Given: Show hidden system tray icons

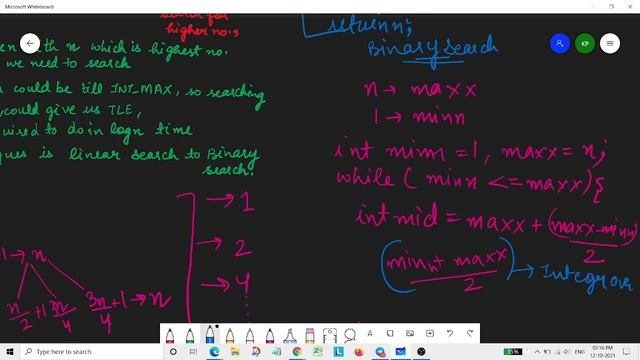Looking at the screenshot, I should tap(537, 351).
